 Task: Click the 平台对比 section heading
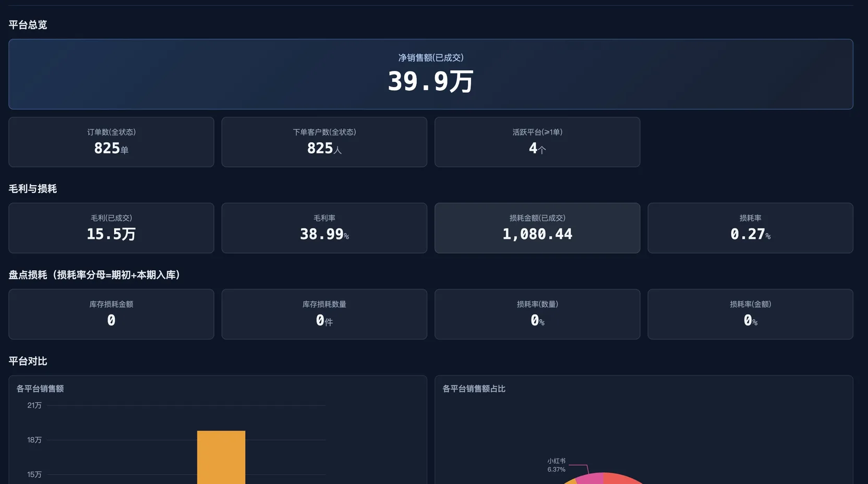(x=28, y=361)
